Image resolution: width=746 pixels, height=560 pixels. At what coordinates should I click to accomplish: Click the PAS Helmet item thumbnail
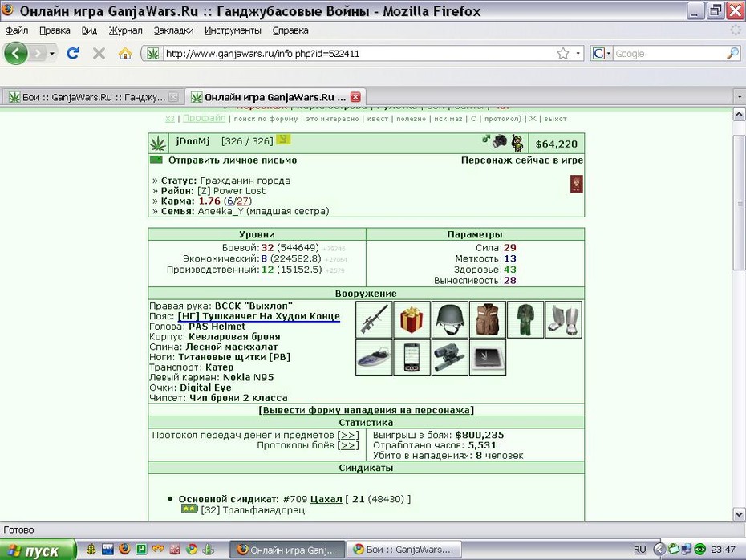(x=449, y=320)
